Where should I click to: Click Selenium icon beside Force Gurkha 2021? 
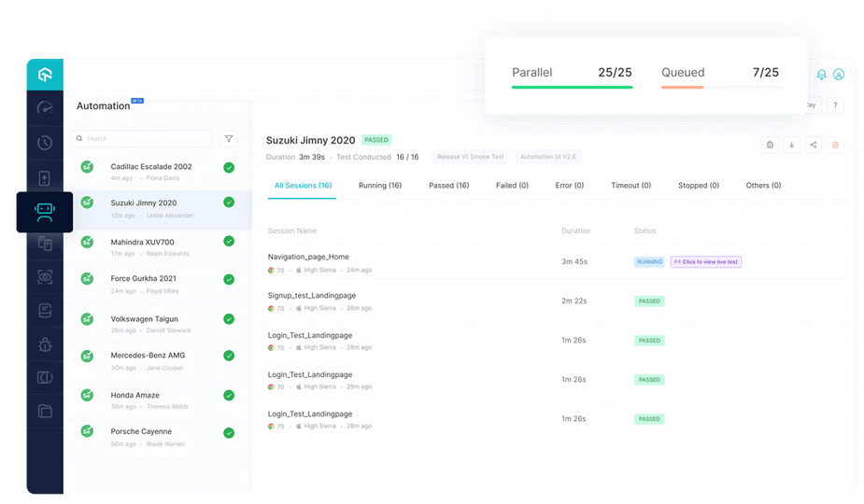(x=87, y=279)
